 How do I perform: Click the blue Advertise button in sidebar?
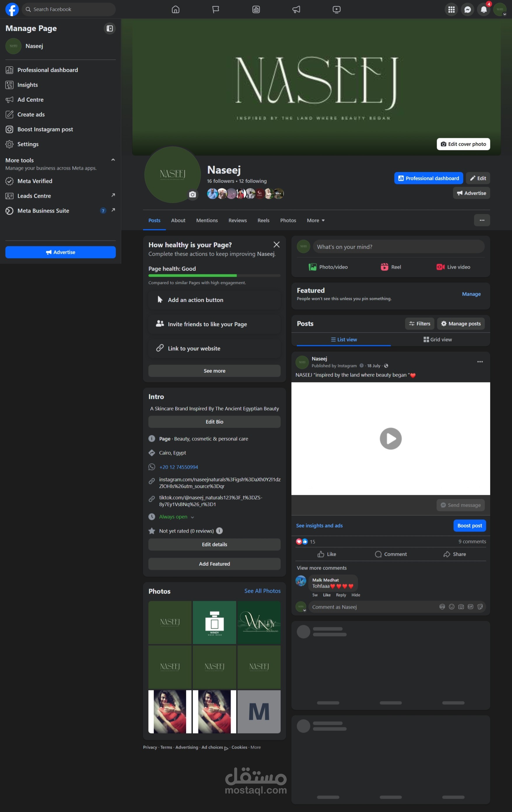[61, 252]
